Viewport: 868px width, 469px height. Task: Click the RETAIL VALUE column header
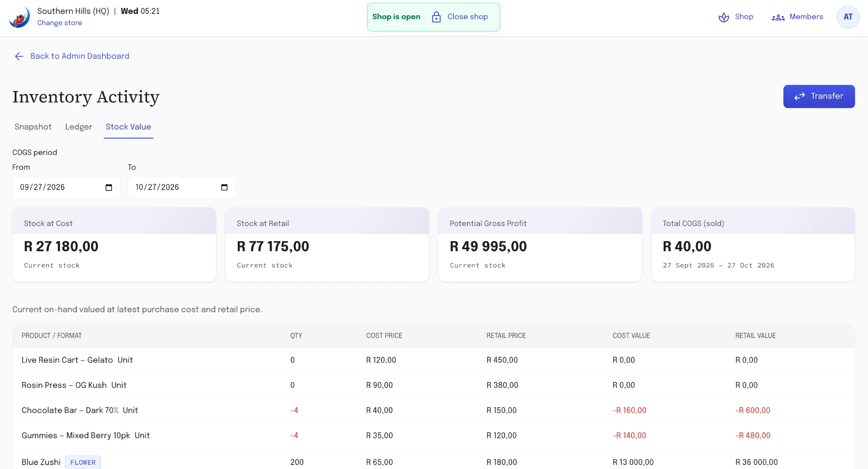click(x=755, y=336)
